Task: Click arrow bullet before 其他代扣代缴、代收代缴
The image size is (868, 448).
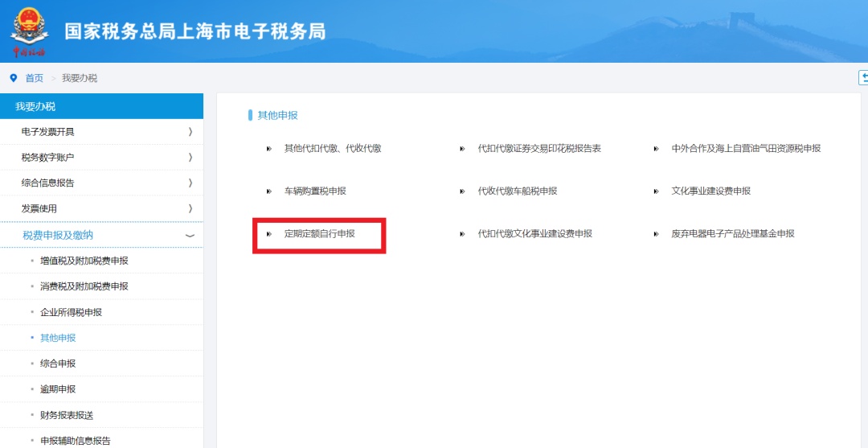Action: [x=269, y=149]
